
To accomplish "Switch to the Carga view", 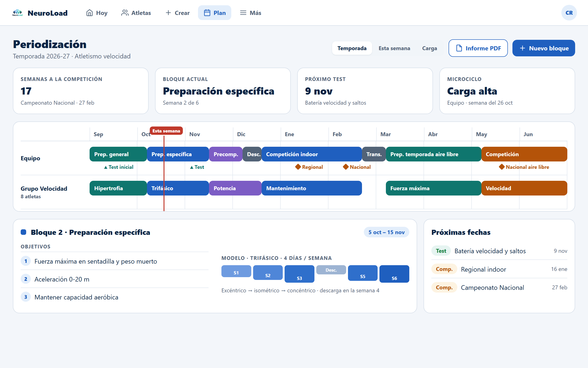I will pyautogui.click(x=429, y=48).
